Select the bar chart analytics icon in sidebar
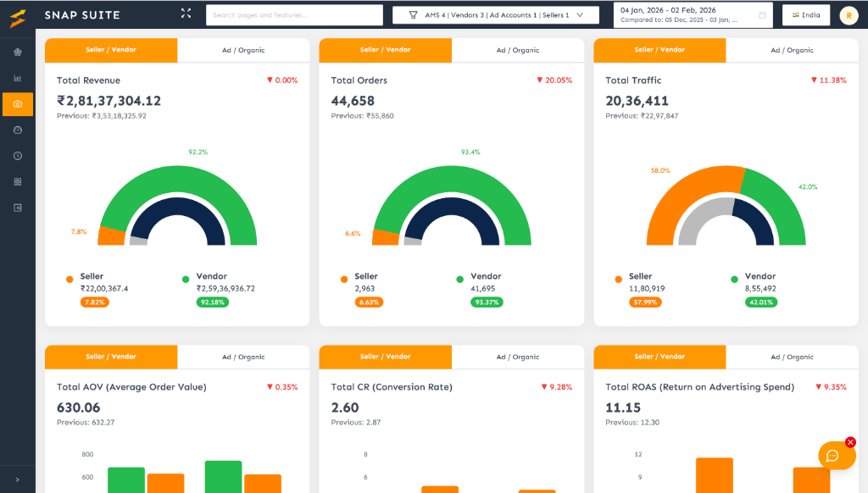The image size is (868, 493). pyautogui.click(x=17, y=78)
